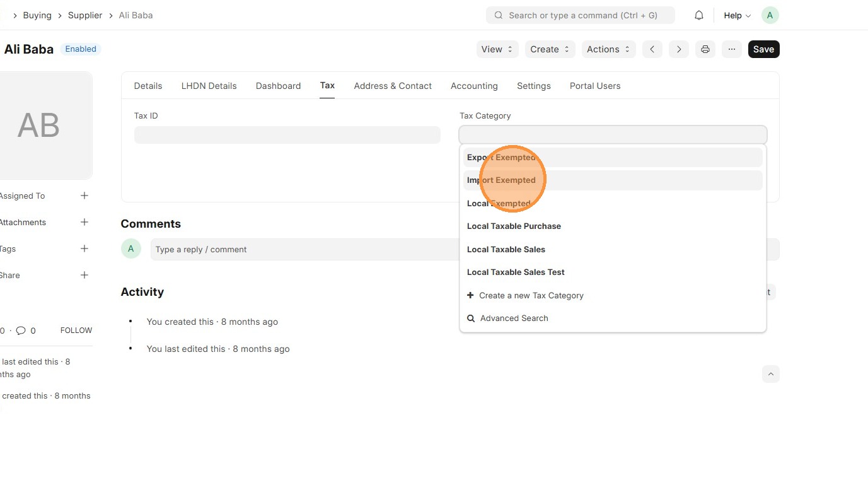Open the View dropdown
The height and width of the screenshot is (485, 868).
click(x=497, y=49)
